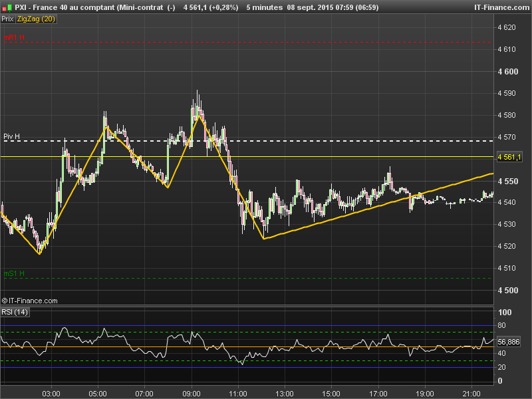Click the ©IT-Finance.com copyright text
The width and height of the screenshot is (532, 399).
[29, 301]
